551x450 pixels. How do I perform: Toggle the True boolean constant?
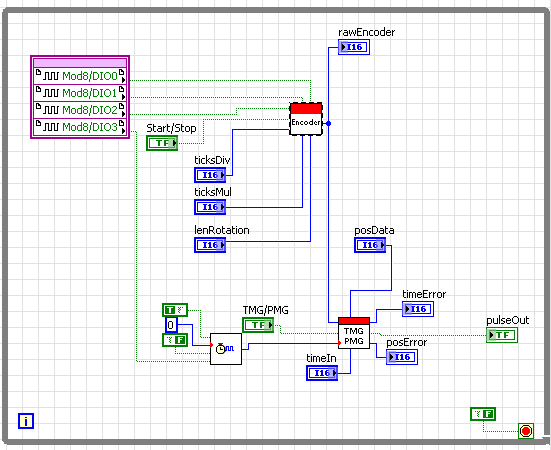coord(175,310)
